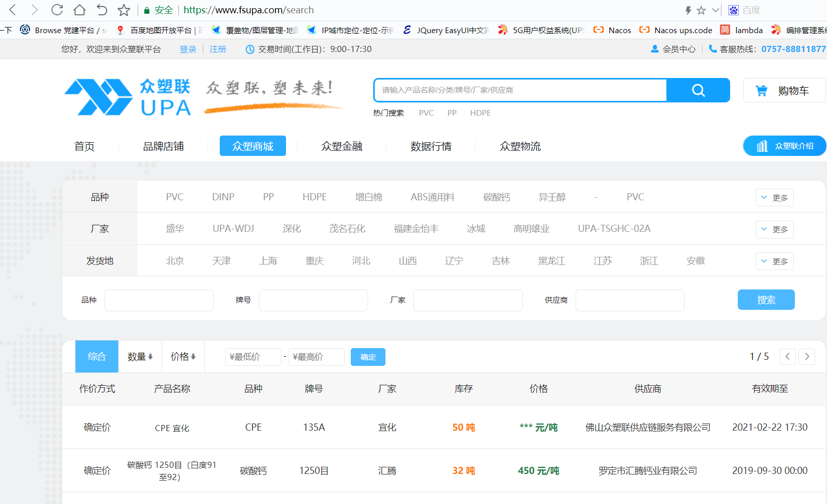Screen dimensions: 827x504
Task: Open Nacos ups.code bookmark
Action: [676, 30]
